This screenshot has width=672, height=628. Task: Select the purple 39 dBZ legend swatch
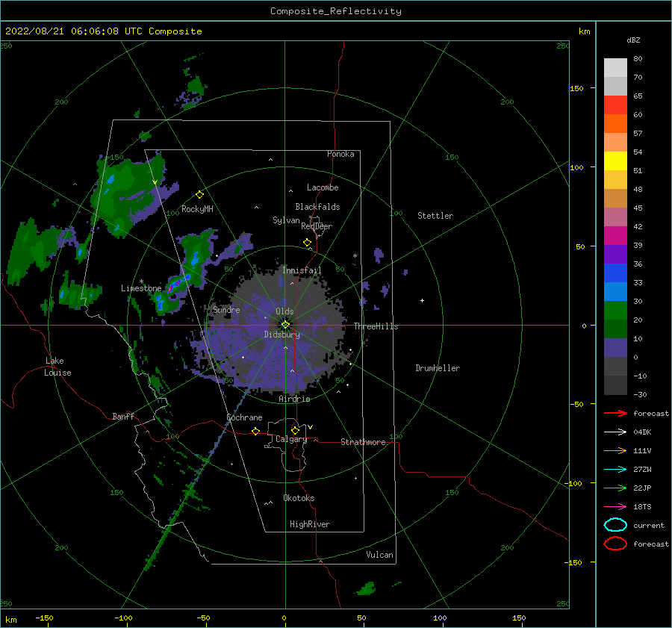pos(615,254)
